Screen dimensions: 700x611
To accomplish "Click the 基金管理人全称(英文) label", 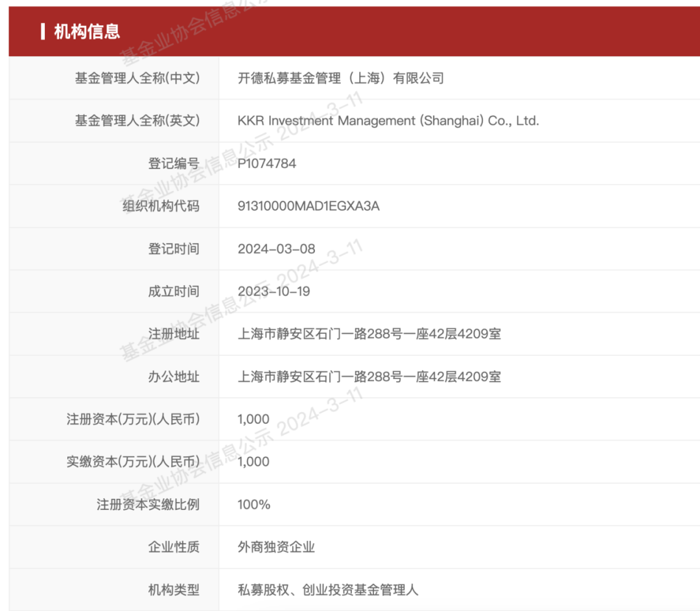I will click(x=137, y=121).
